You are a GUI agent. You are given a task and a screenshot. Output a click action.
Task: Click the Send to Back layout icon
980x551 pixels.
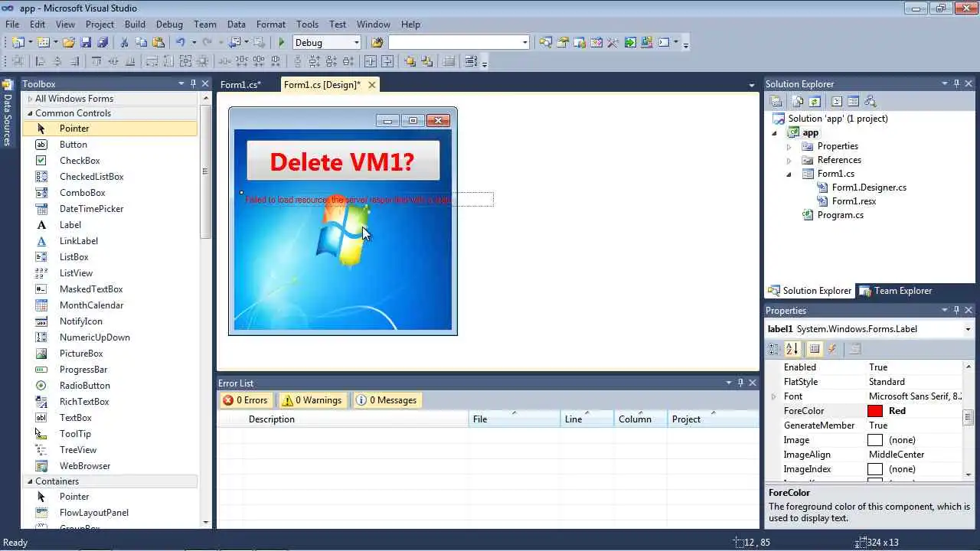coord(427,61)
